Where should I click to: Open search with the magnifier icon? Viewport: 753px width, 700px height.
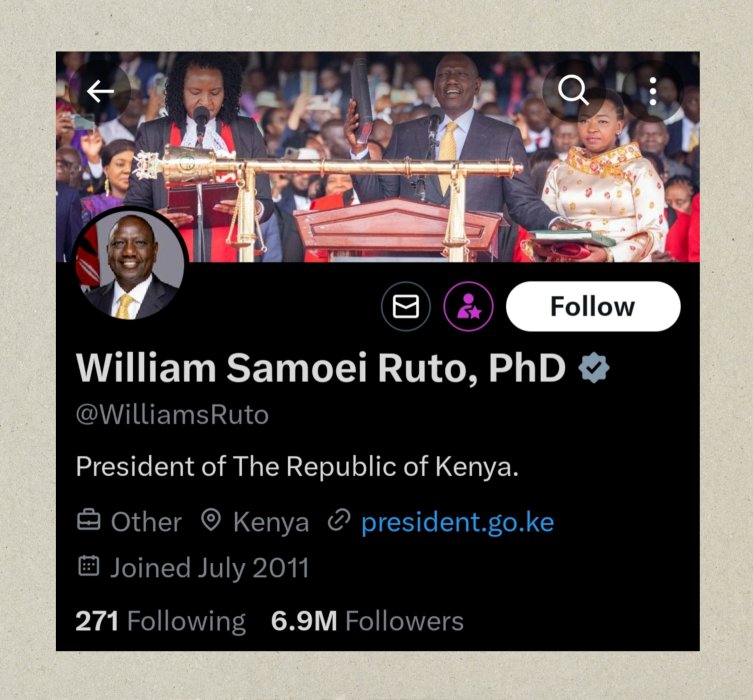[x=573, y=90]
